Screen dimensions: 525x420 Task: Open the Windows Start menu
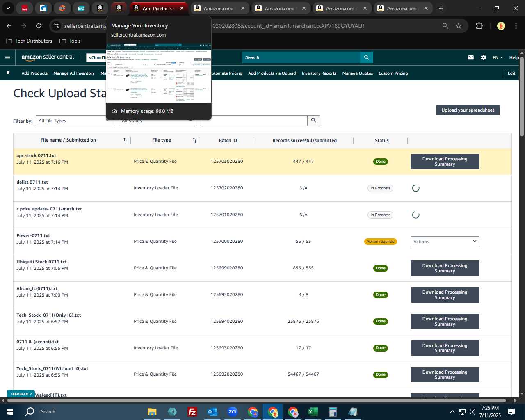click(10, 412)
